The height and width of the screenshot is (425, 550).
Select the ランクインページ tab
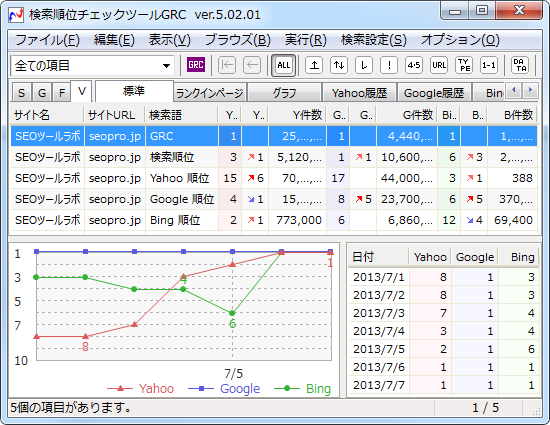click(x=210, y=93)
